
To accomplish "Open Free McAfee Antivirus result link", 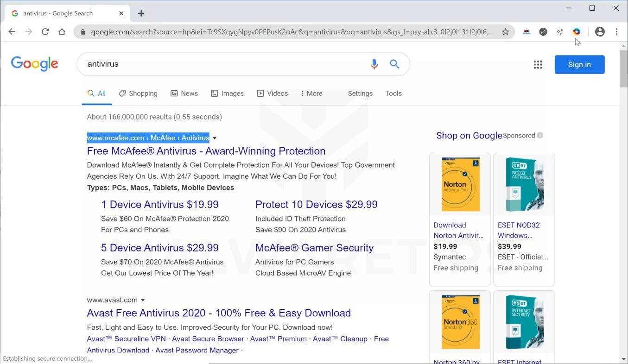I will [x=206, y=151].
